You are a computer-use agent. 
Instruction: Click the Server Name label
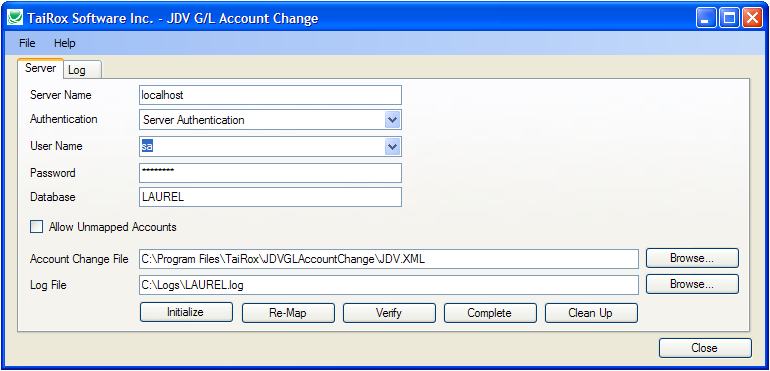60,95
